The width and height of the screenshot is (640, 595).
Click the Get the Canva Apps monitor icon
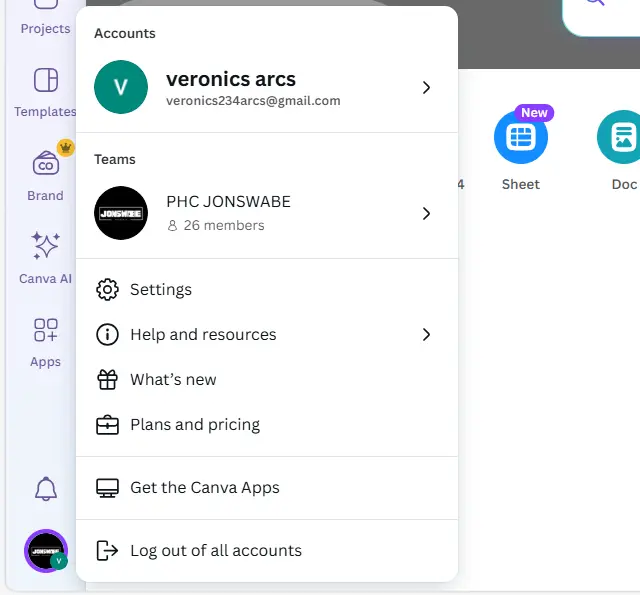pos(107,488)
